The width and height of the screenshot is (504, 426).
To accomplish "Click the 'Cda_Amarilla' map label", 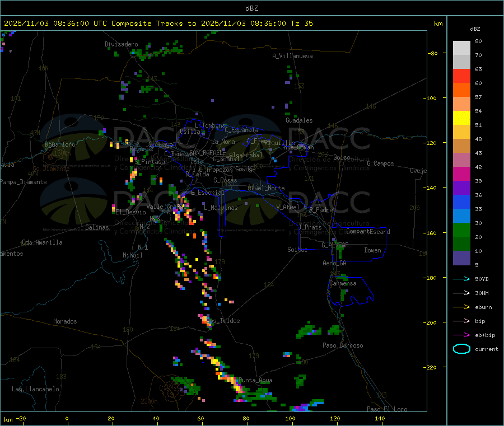I will (42, 242).
